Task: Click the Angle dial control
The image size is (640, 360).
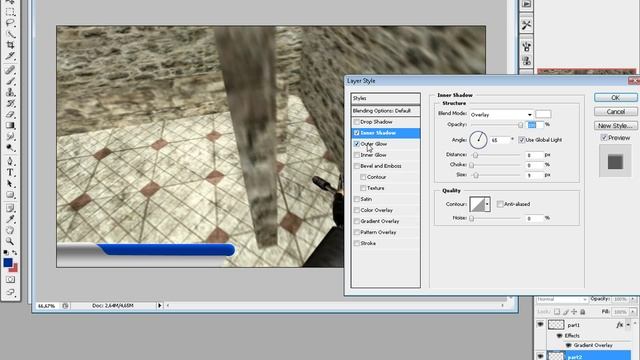Action: coord(478,140)
